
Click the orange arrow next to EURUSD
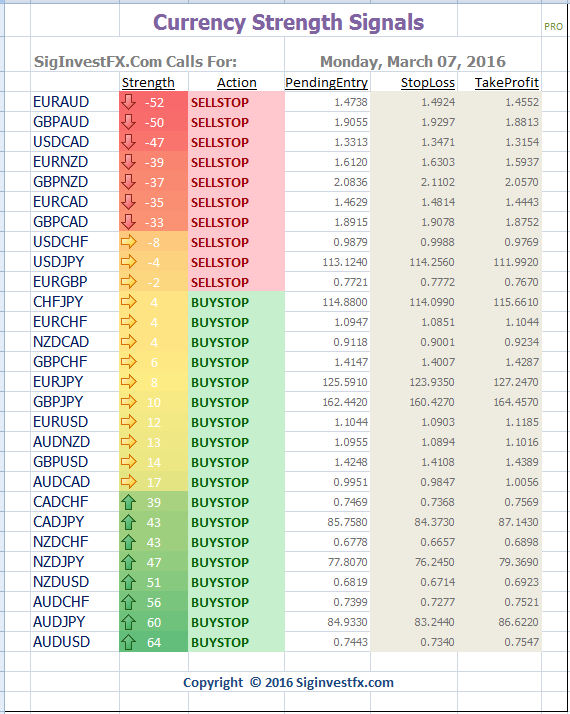tap(129, 422)
